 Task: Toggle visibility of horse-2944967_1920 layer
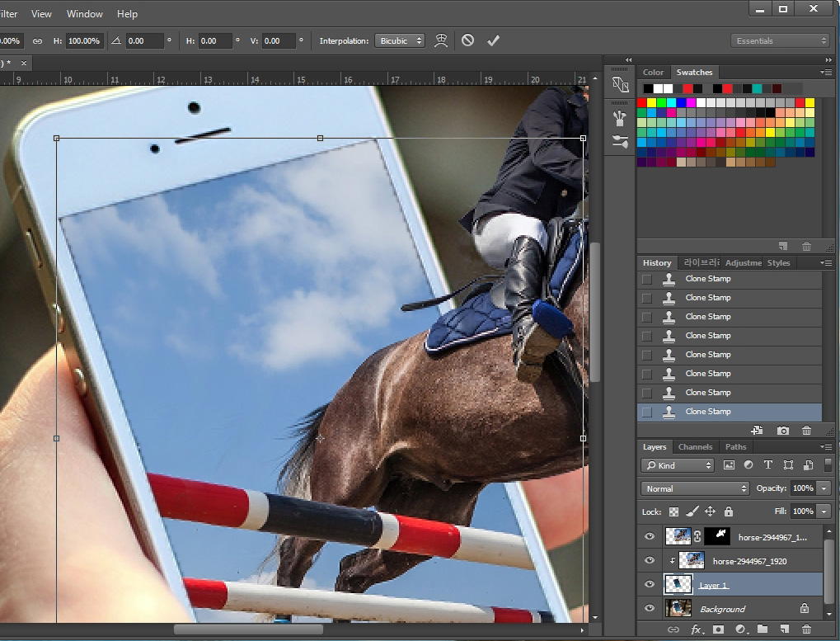tap(650, 560)
